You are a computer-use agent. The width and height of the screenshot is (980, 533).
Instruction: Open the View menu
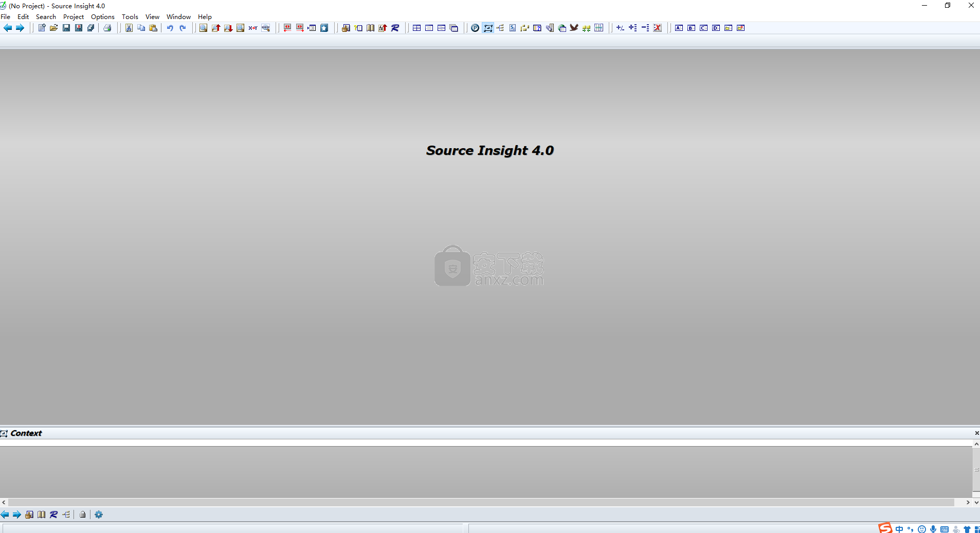coord(153,16)
